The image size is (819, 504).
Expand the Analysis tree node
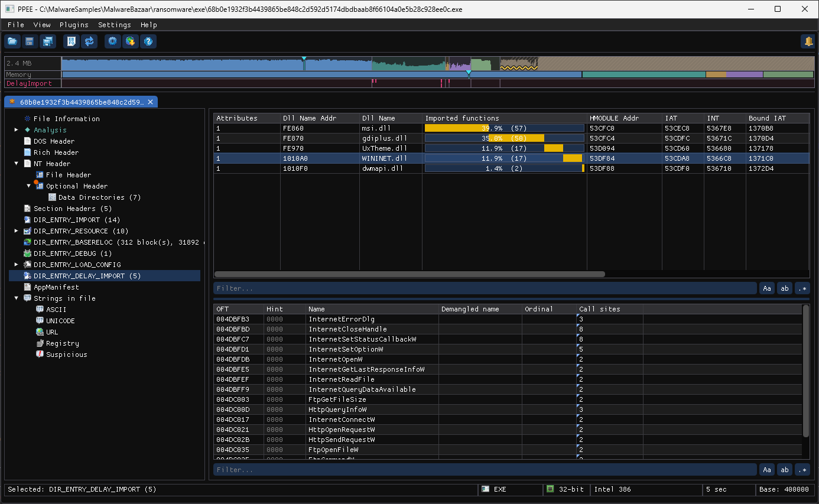[x=17, y=129]
